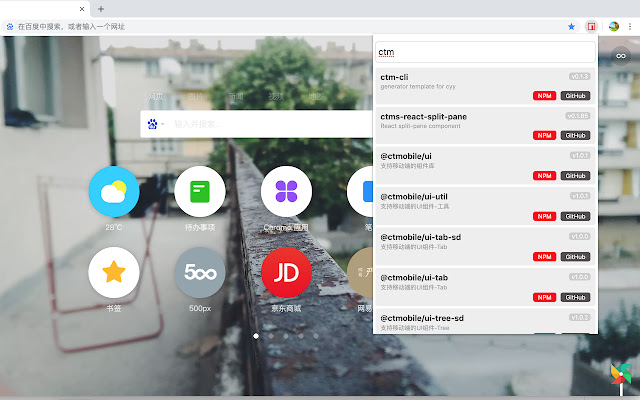Go to the third page indicator dot

tap(286, 336)
